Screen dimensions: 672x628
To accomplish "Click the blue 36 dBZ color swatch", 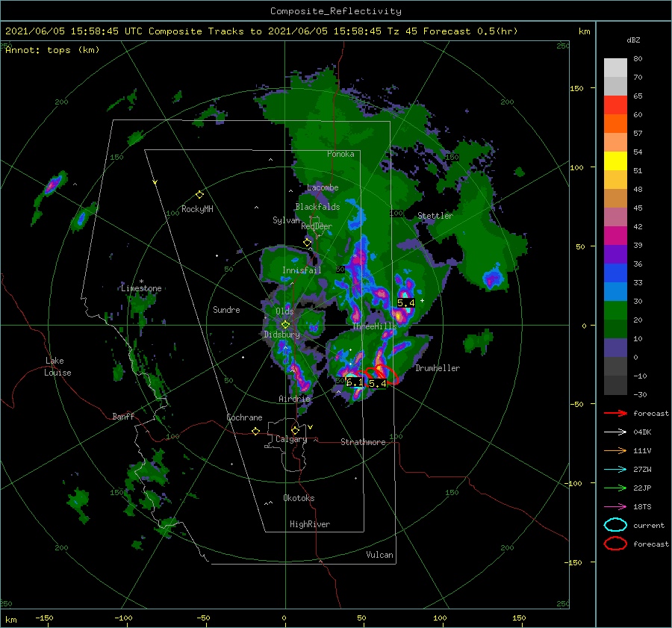I will 615,273.
